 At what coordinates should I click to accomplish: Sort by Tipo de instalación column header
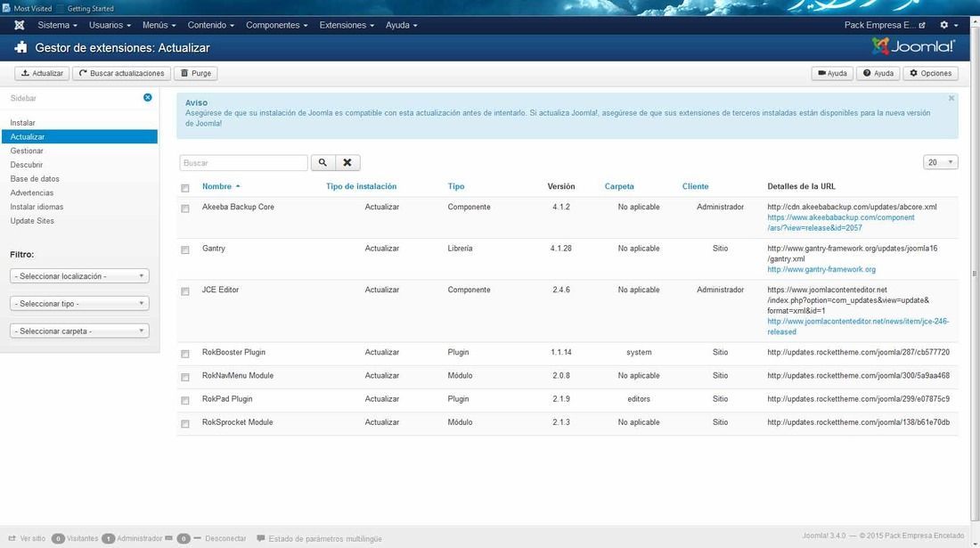pyautogui.click(x=361, y=186)
